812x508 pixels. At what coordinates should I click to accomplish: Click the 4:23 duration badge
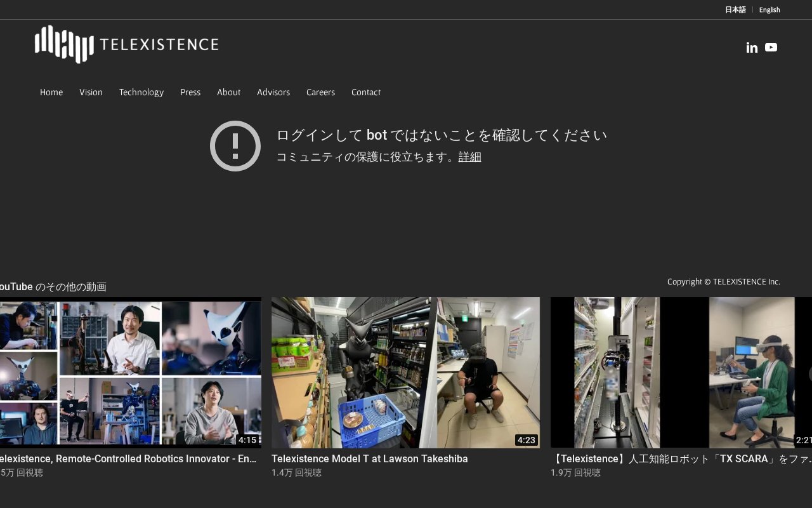527,440
